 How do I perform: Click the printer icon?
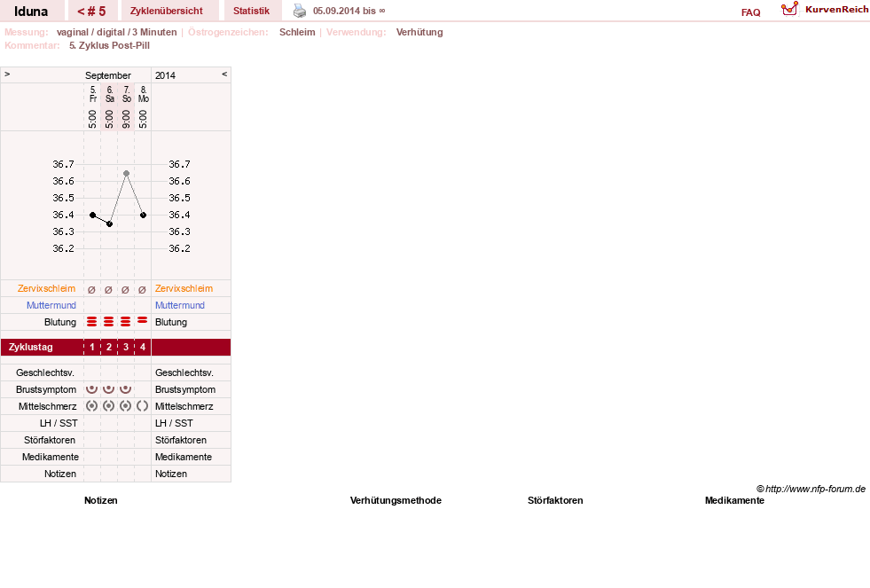[300, 11]
